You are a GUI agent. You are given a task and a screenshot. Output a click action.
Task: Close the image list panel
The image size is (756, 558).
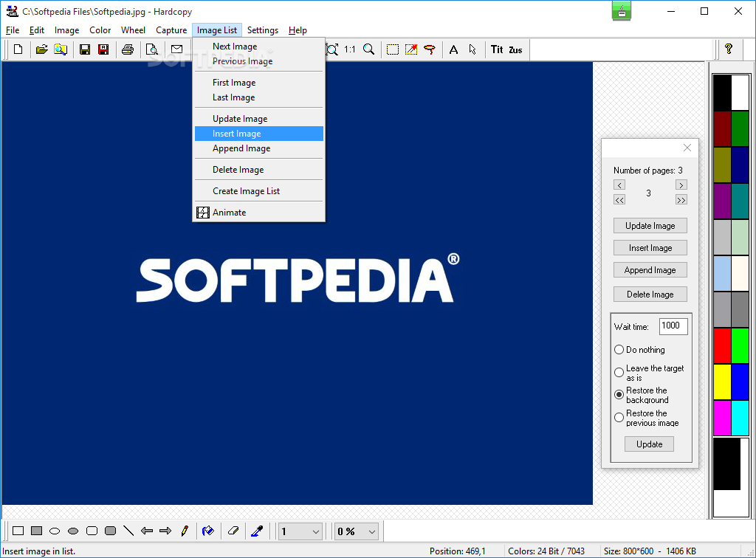coord(687,148)
